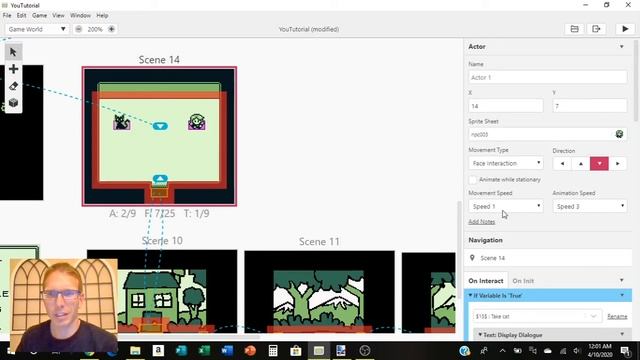Open the script tabs options arrow
Image resolution: width=640 pixels, height=360 pixels.
coord(622,280)
